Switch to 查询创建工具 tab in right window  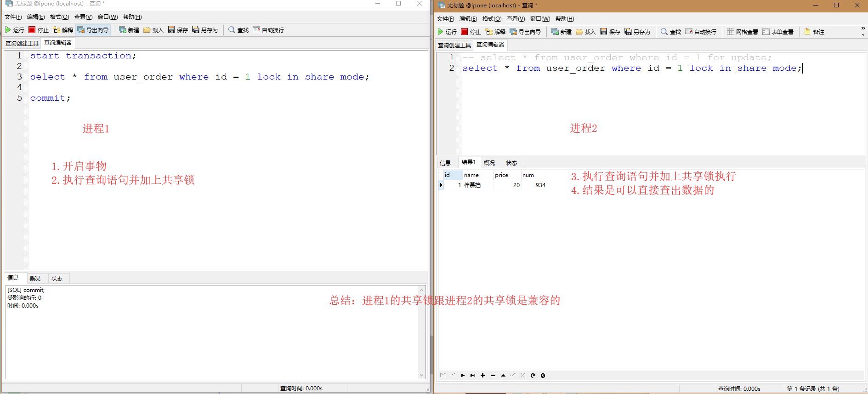click(x=454, y=45)
